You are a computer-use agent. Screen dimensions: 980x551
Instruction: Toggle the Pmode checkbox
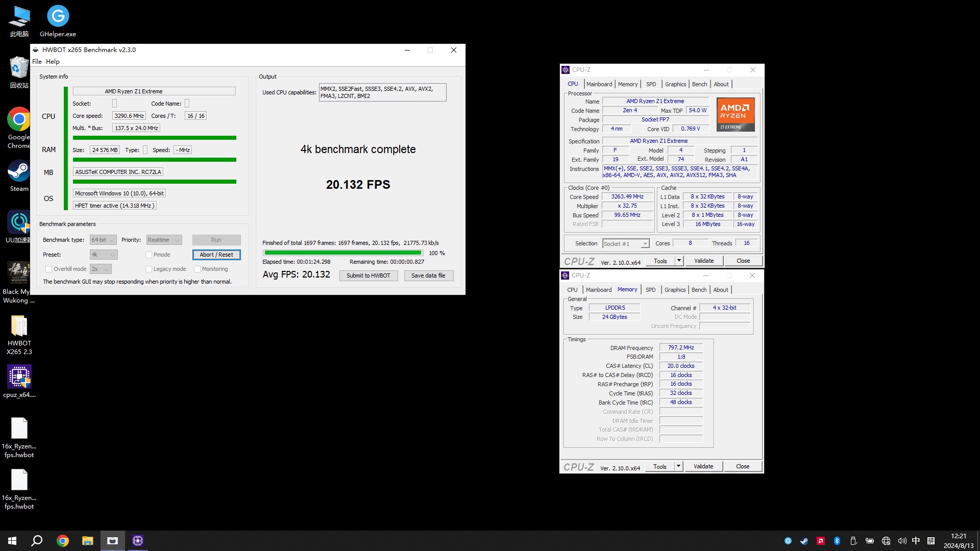[x=149, y=255]
